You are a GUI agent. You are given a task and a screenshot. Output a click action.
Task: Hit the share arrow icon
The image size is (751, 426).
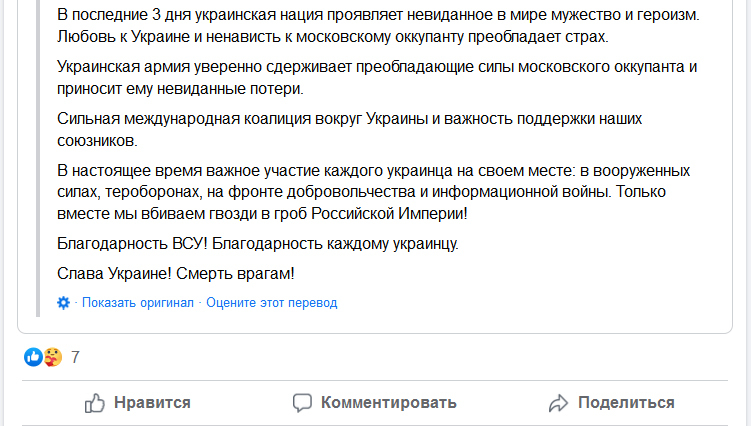click(x=558, y=403)
